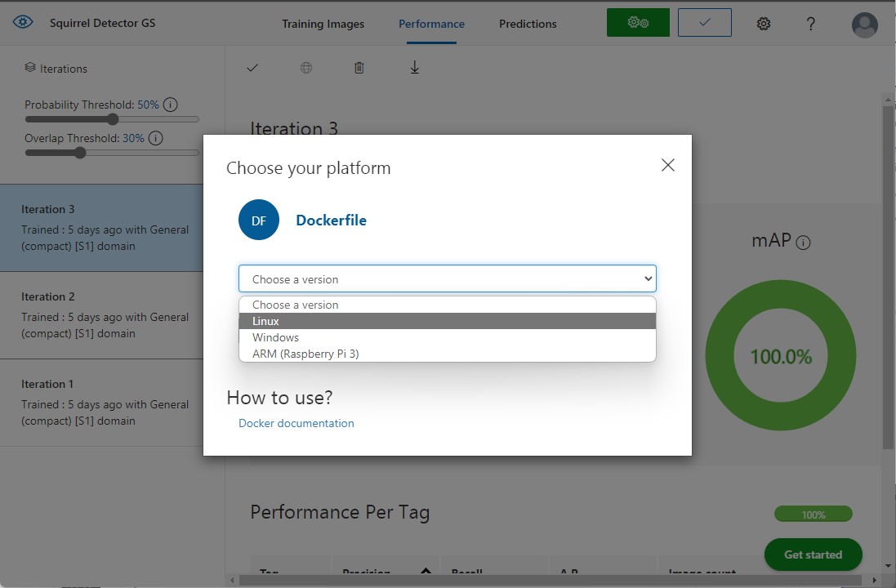Open the Choose a version combo box
896x588 pixels.
coord(448,278)
